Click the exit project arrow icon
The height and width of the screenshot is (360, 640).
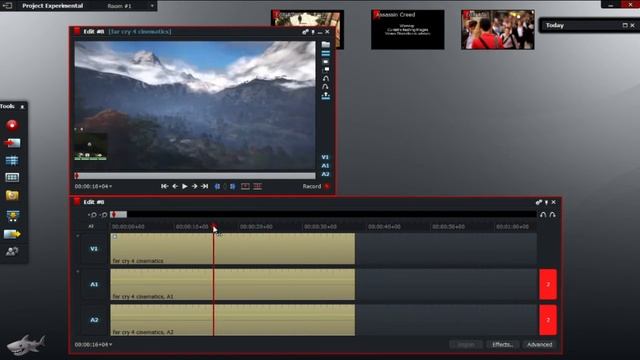[7, 6]
